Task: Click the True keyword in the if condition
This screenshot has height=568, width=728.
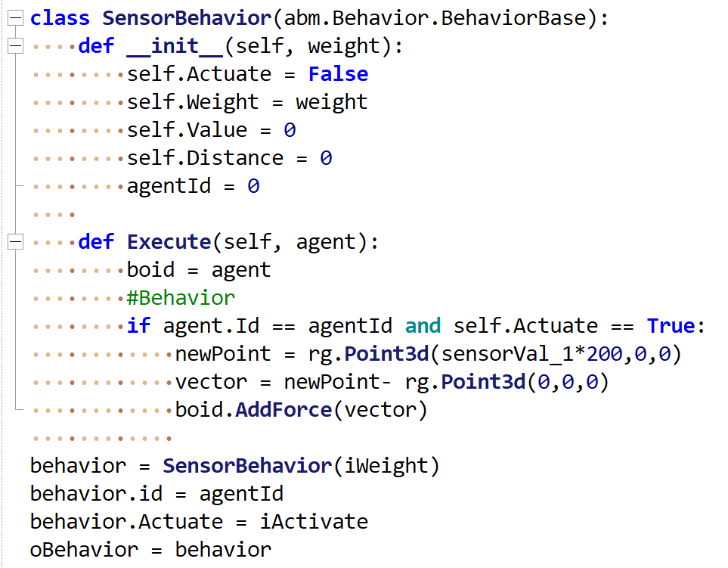Action: (x=676, y=326)
